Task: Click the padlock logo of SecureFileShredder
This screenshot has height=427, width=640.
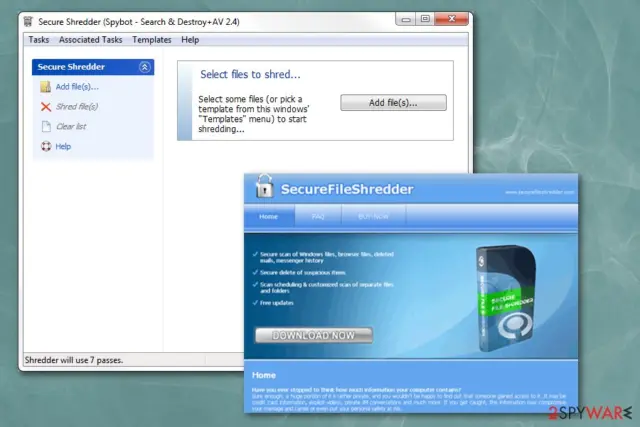Action: click(264, 186)
